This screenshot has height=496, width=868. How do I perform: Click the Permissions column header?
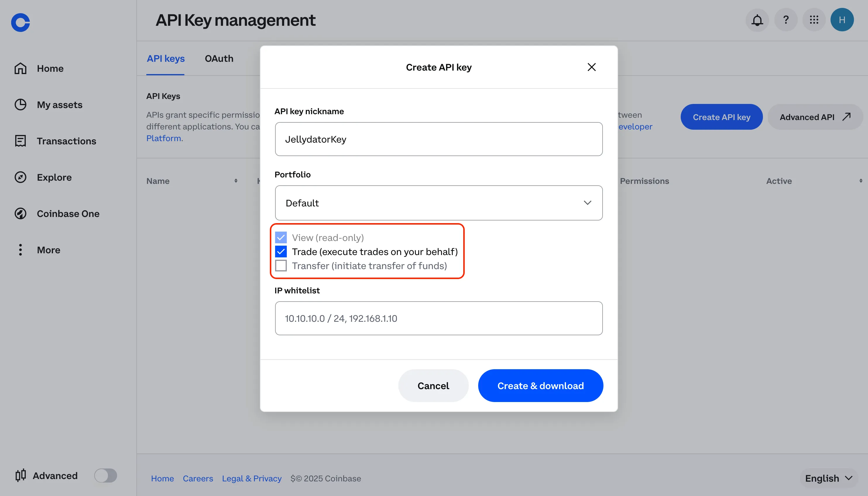[x=644, y=181]
